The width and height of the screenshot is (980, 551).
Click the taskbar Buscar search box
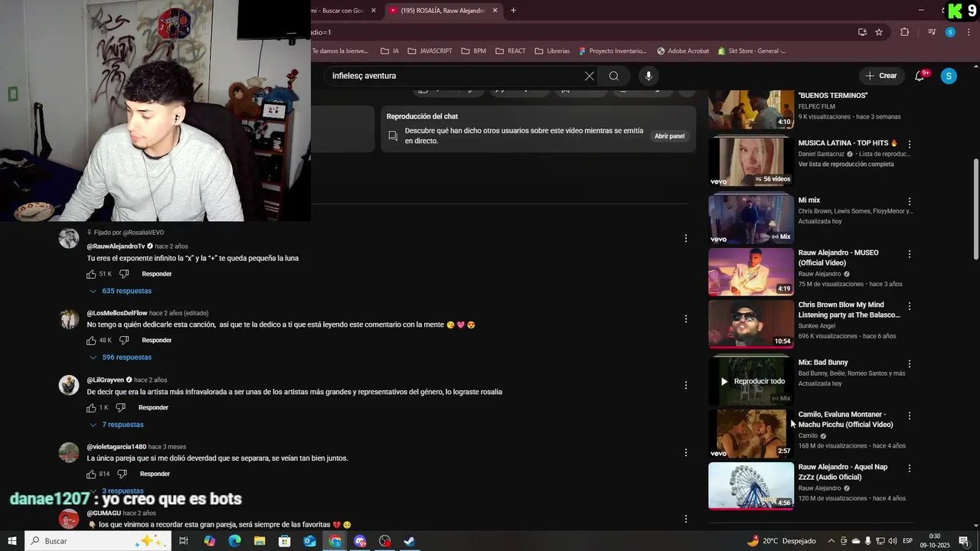(98, 541)
